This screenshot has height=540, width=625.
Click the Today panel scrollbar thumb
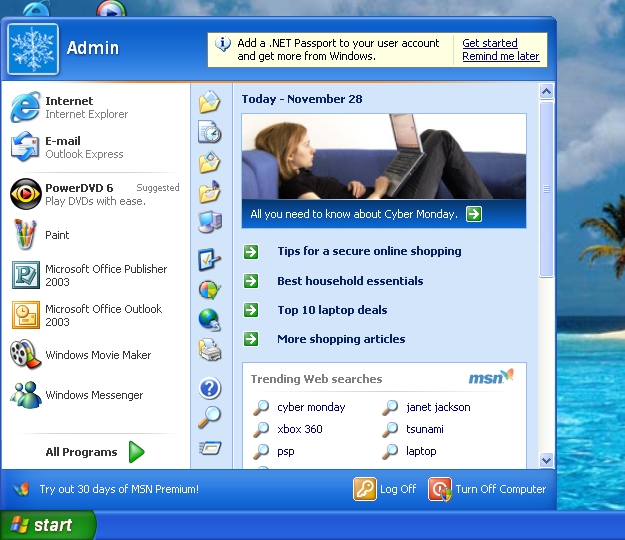pyautogui.click(x=546, y=189)
